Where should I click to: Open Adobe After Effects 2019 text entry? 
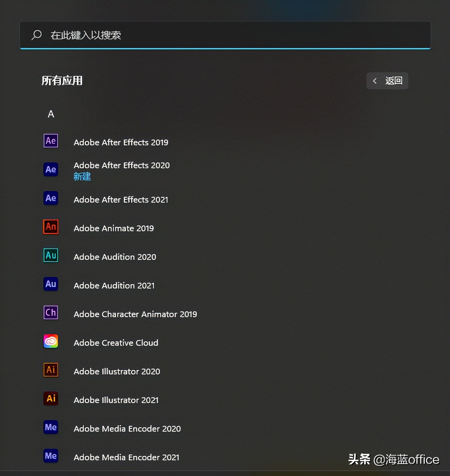point(121,142)
